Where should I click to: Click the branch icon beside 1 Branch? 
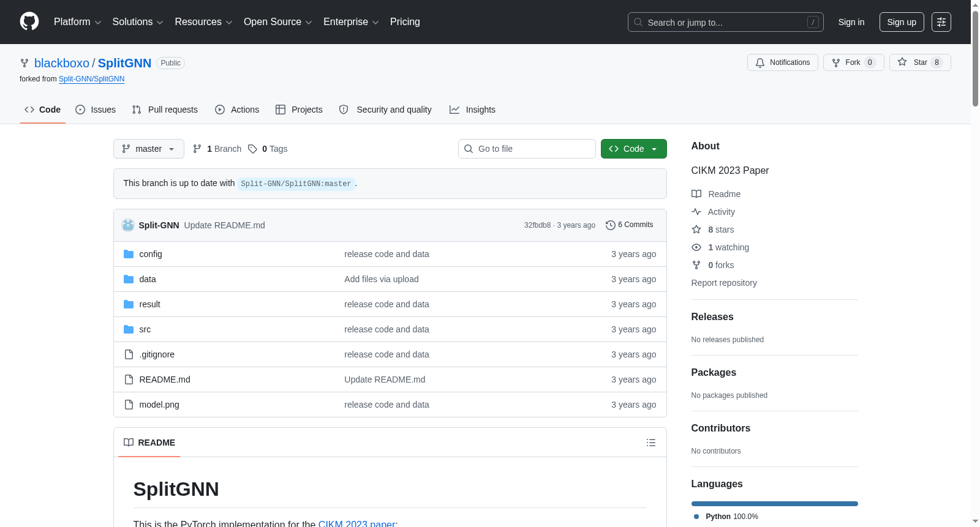pyautogui.click(x=197, y=149)
